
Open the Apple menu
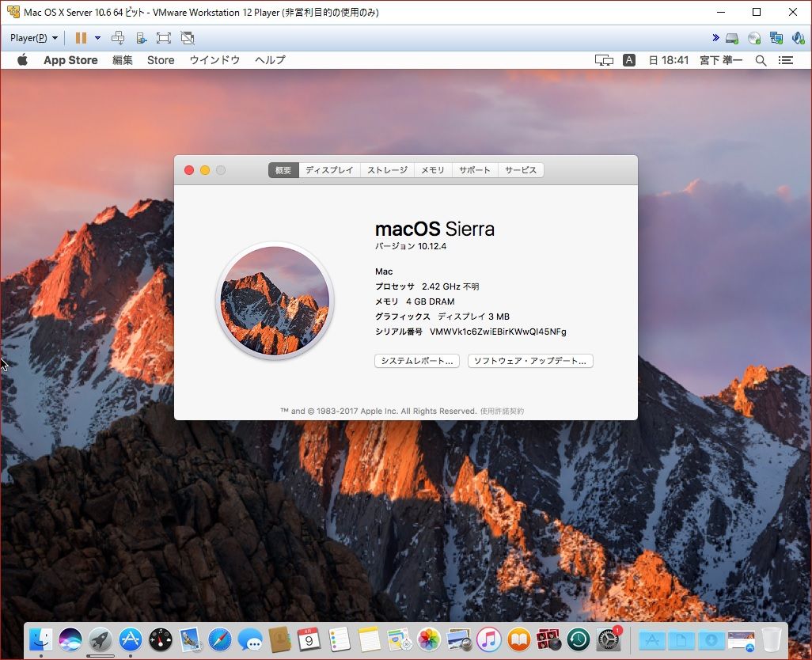click(x=22, y=60)
